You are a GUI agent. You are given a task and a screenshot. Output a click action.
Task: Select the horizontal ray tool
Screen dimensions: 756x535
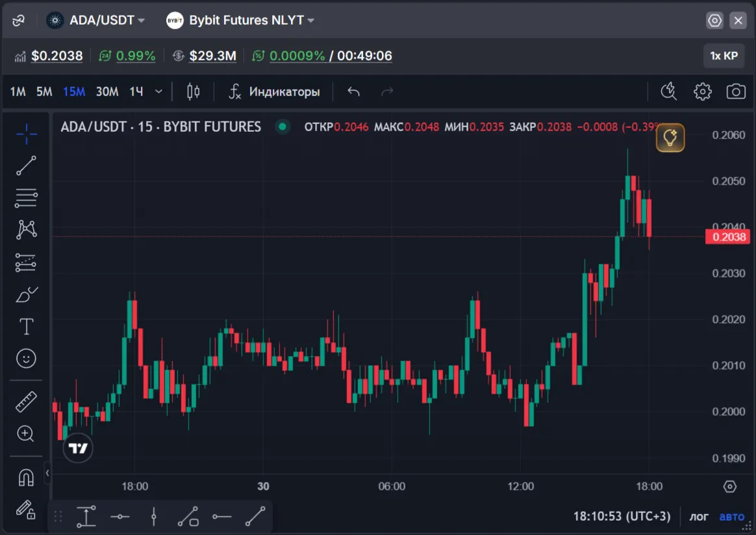pyautogui.click(x=221, y=517)
